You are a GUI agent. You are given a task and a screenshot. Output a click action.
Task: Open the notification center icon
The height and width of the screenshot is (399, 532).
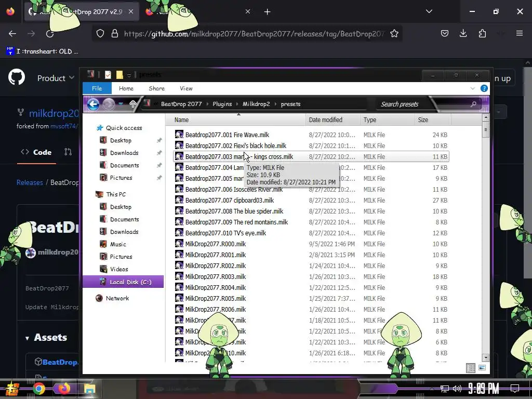[515, 388]
